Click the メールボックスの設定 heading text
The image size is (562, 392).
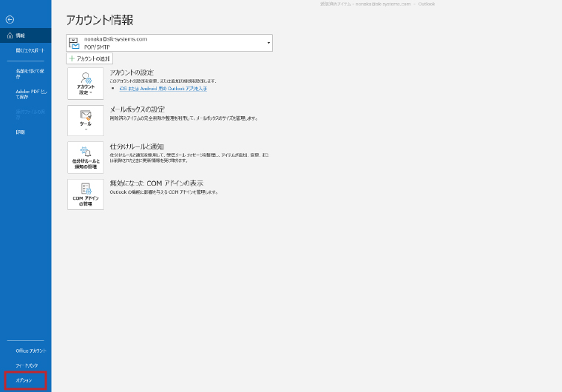coord(138,109)
